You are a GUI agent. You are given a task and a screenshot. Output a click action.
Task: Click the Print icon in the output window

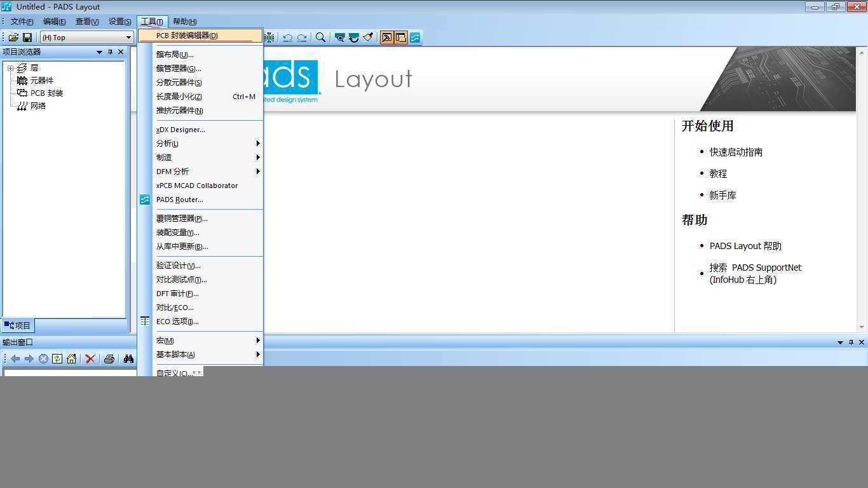pyautogui.click(x=109, y=359)
